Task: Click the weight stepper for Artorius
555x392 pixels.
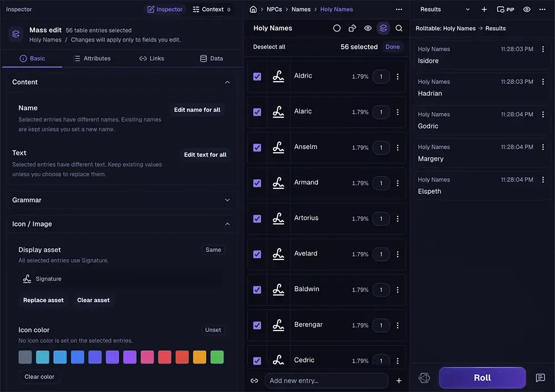Action: [381, 219]
